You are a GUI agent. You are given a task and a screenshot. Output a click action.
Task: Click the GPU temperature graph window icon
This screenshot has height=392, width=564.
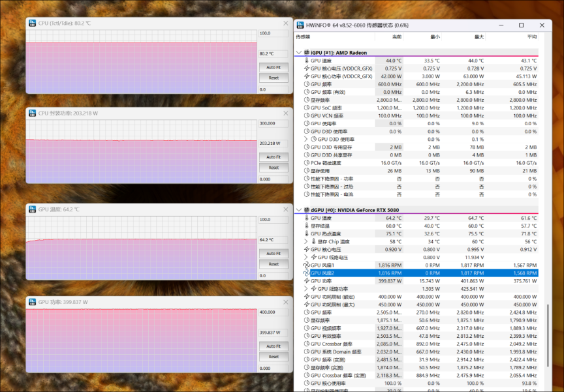33,209
